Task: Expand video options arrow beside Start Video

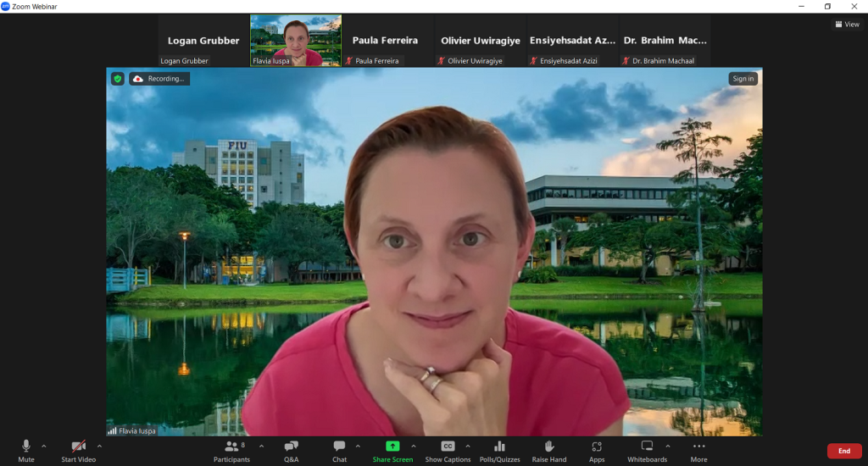Action: pyautogui.click(x=99, y=446)
